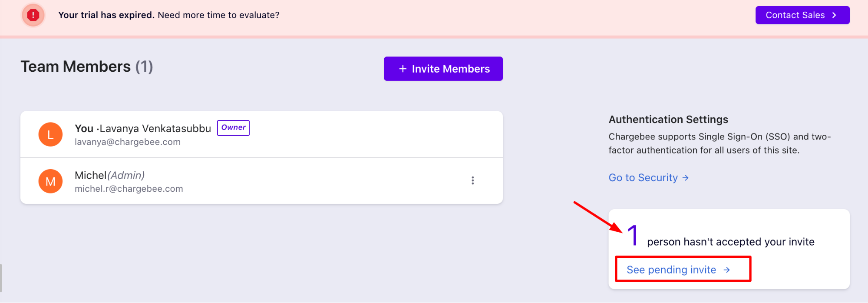868x303 pixels.
Task: Open the three-dot menu for Michel
Action: (473, 180)
